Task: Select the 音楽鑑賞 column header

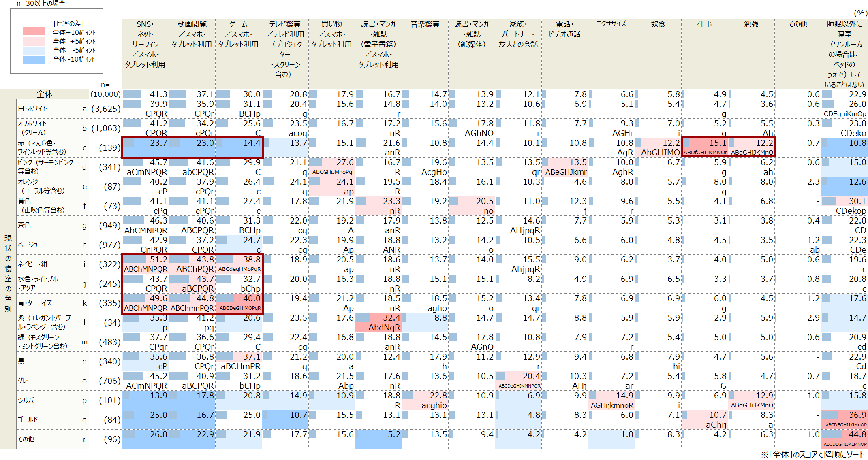Action: [425, 24]
